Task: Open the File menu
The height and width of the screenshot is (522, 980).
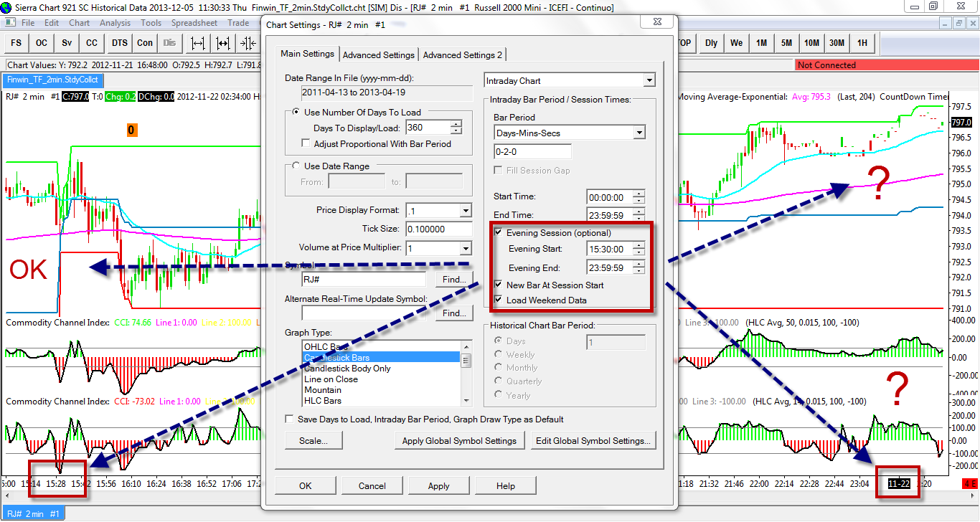Action: (x=28, y=23)
